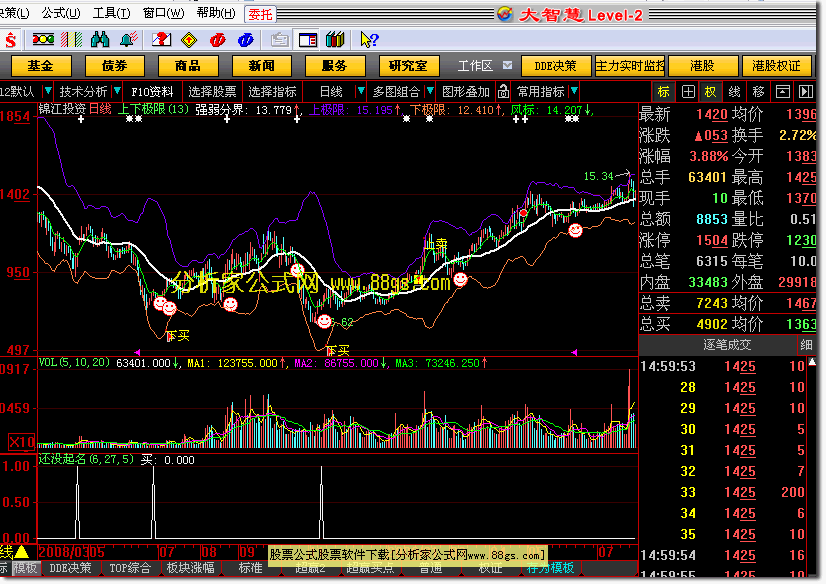Open the 公式(U) menu

(61, 13)
